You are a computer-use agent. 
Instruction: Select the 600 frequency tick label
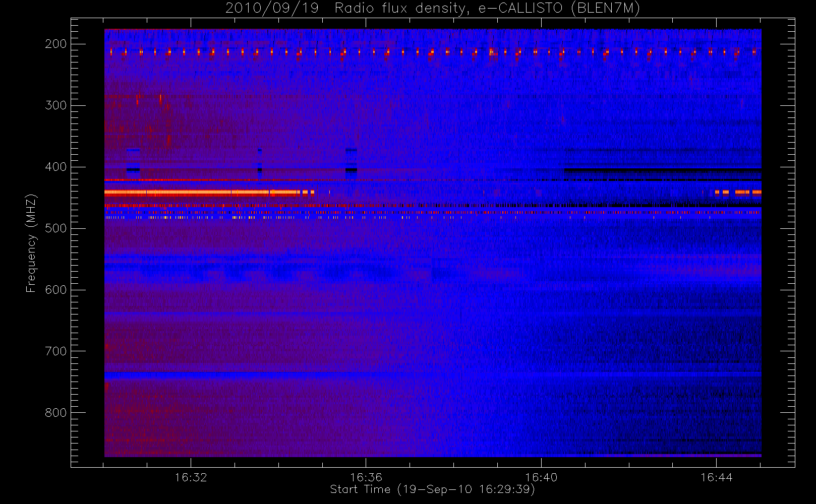pyautogui.click(x=56, y=290)
